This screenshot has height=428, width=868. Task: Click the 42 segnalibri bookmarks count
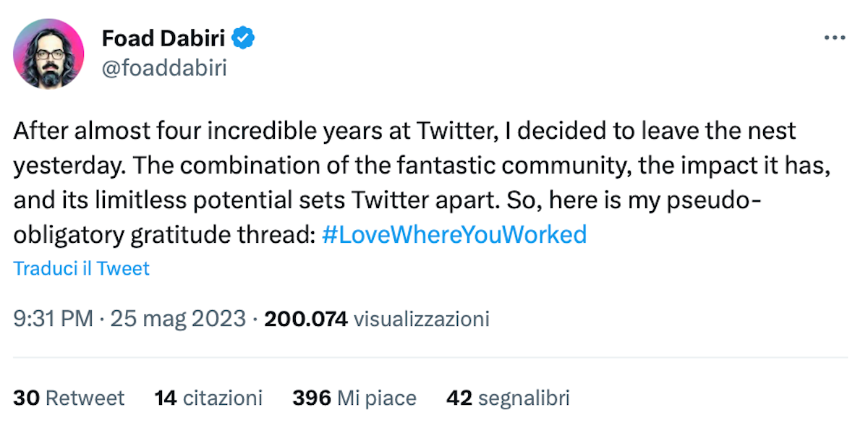508,398
